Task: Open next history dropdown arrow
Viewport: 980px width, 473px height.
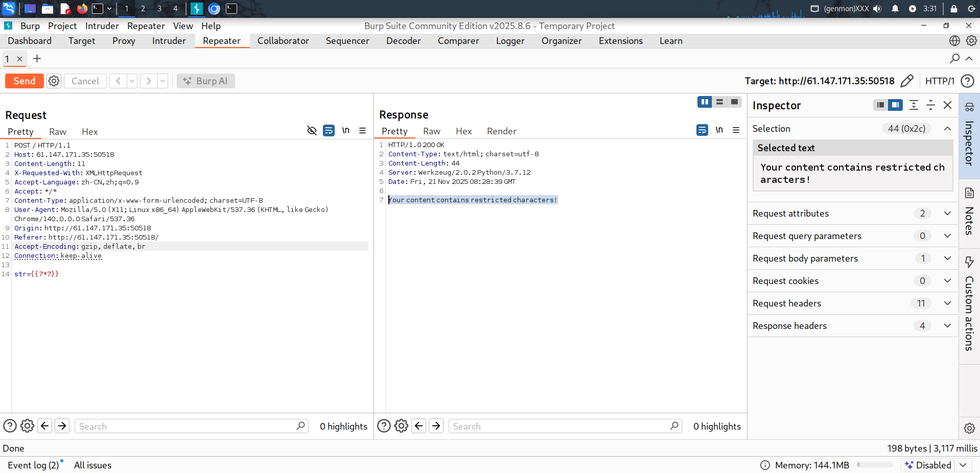Action: [162, 81]
